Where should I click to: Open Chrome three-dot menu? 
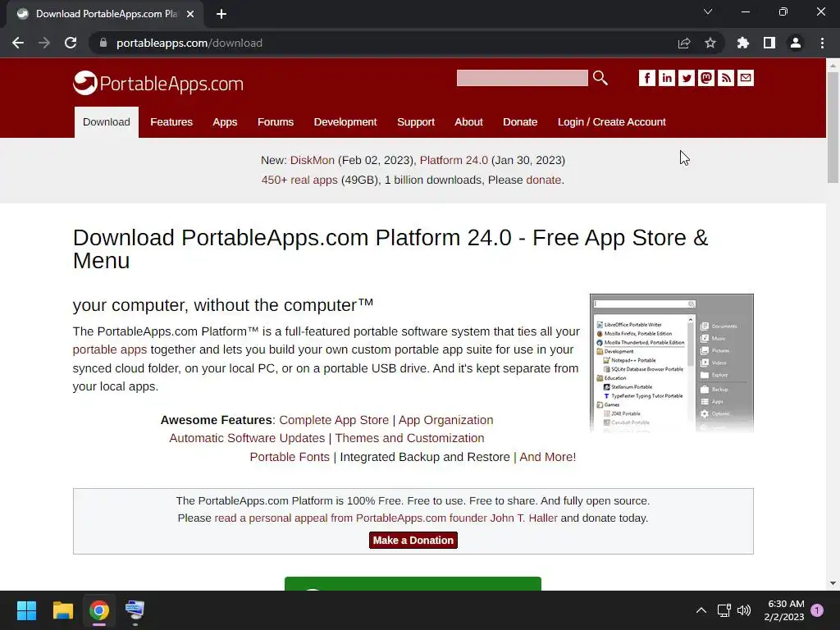point(822,43)
